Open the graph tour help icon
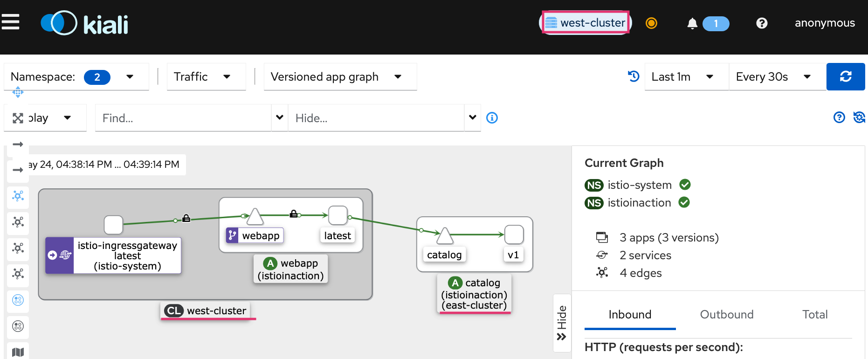Screen dimensions: 868x359 (839, 117)
